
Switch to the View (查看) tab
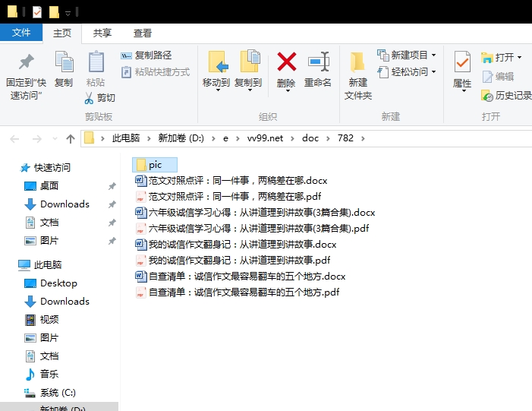click(142, 33)
